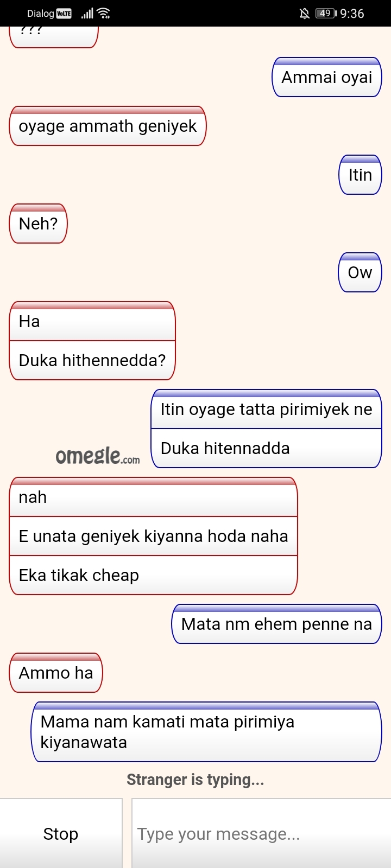The width and height of the screenshot is (391, 868).
Task: Select "Mata nm ehem penne na" bubble
Action: point(276,624)
